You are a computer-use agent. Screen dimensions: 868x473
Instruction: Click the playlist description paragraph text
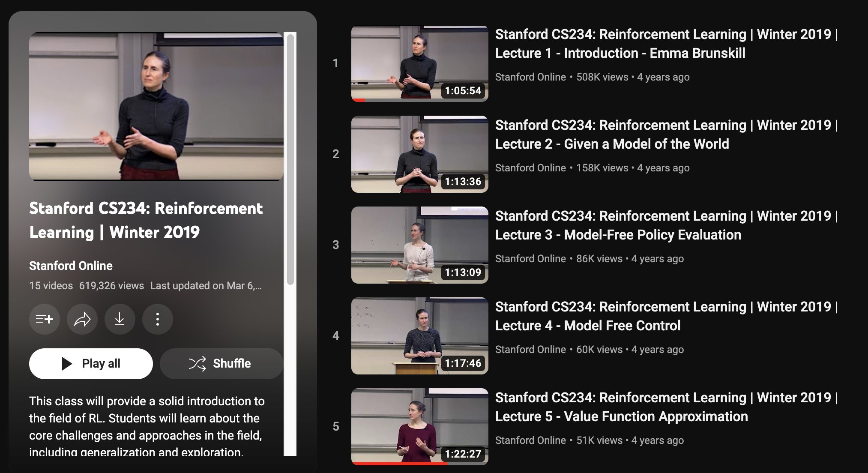point(147,426)
